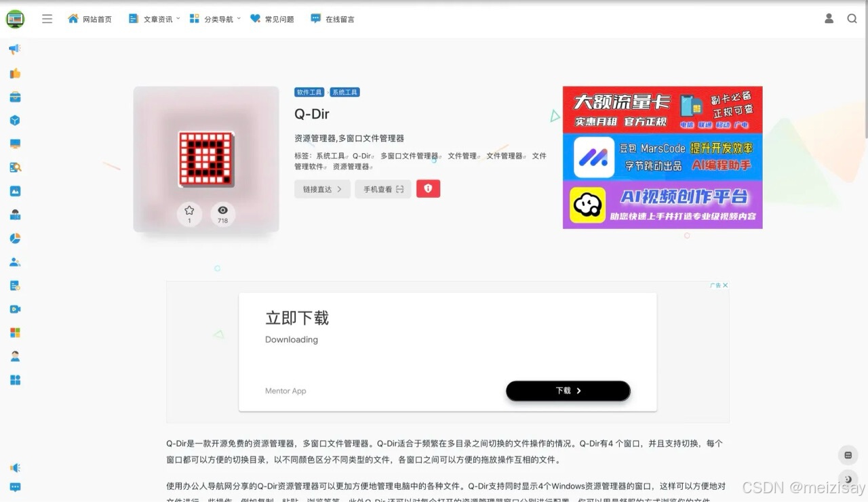Click the 系统工具 category badge
The image size is (868, 502).
point(344,92)
